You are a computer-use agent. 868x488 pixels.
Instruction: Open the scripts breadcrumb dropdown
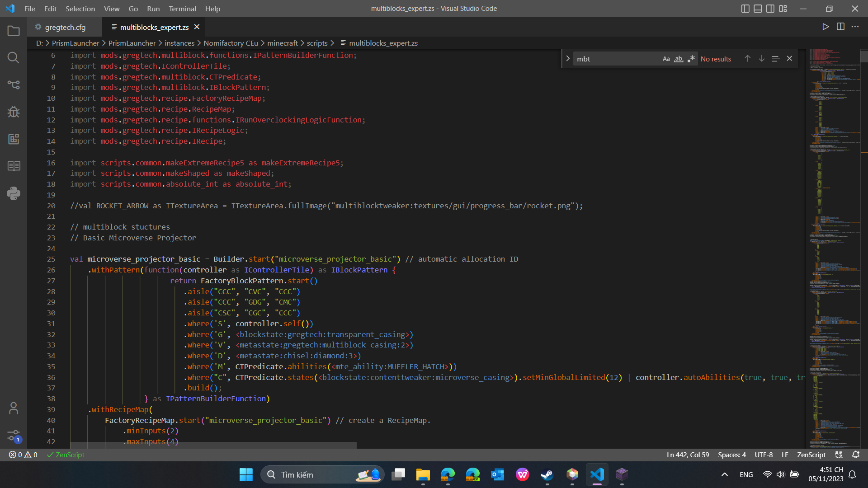[317, 43]
